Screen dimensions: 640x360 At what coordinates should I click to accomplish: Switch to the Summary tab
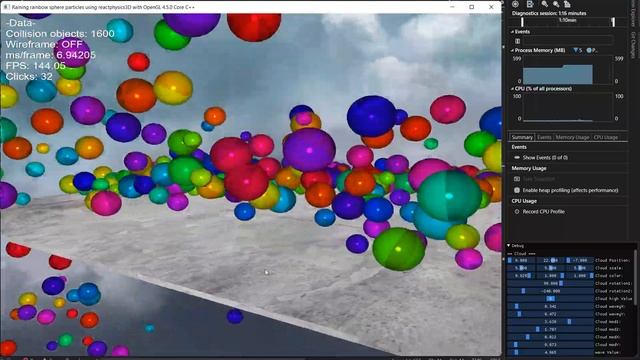tap(522, 137)
